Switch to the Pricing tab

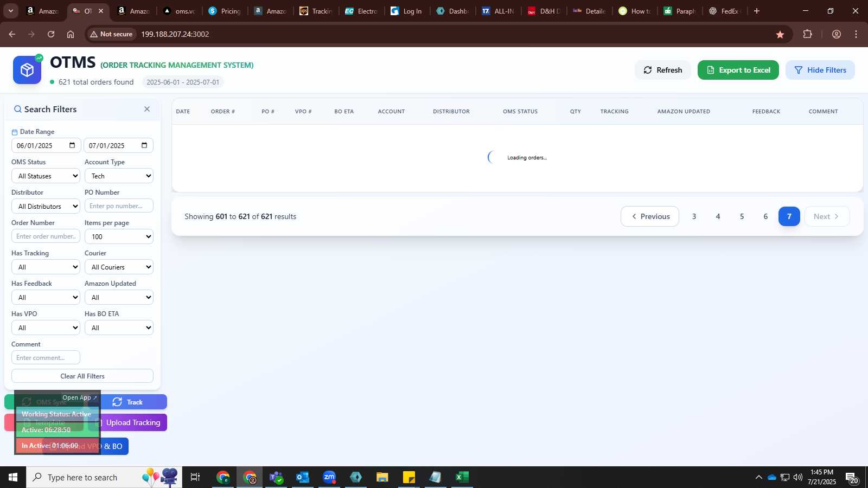[x=225, y=11]
